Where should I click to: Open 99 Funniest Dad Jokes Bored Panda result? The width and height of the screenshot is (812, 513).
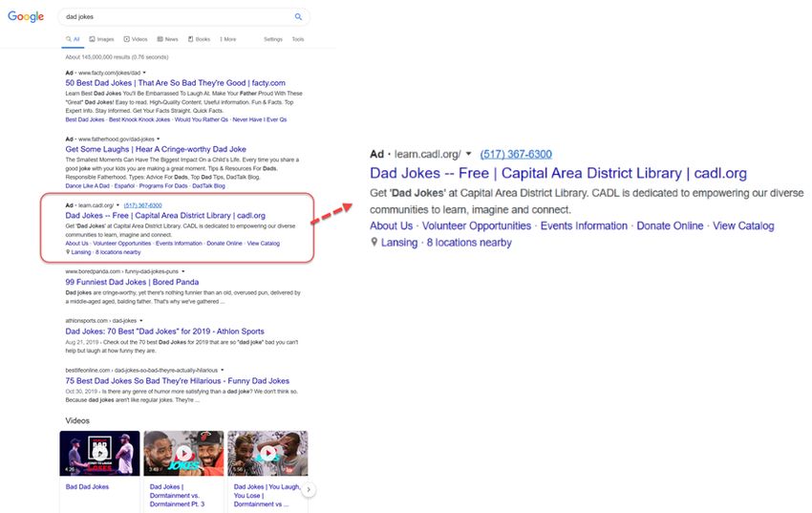coord(132,282)
